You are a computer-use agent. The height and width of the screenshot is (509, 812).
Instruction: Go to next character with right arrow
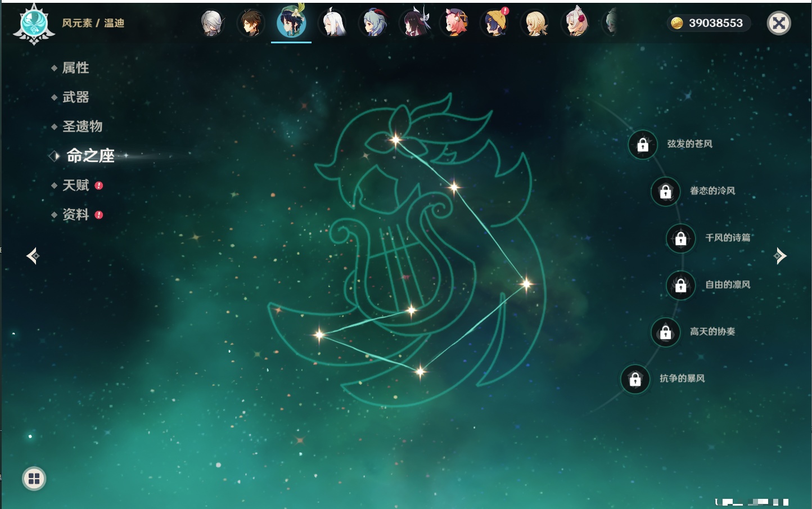(780, 256)
